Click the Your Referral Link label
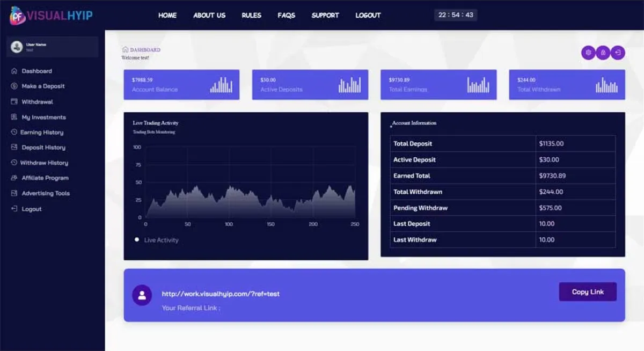 pos(191,308)
